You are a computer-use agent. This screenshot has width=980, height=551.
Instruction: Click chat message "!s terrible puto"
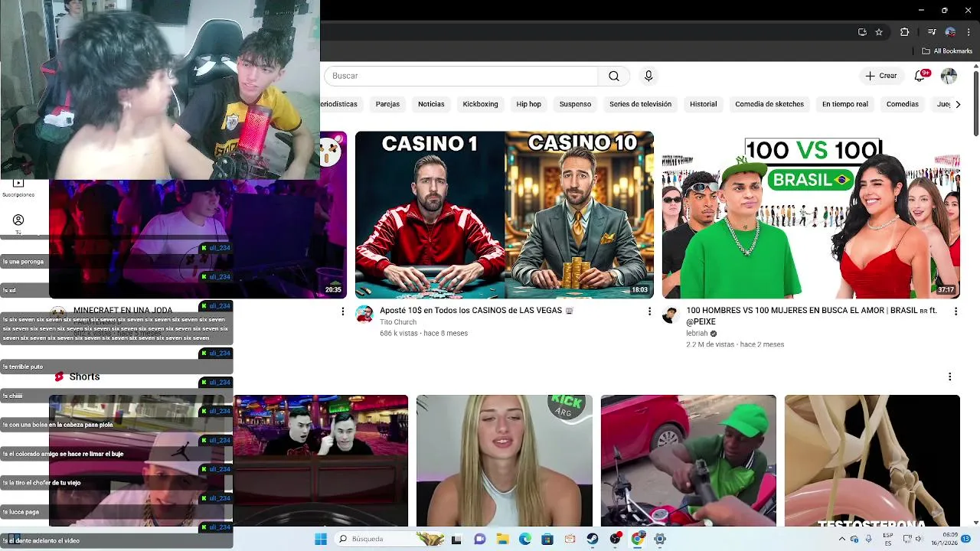click(23, 367)
